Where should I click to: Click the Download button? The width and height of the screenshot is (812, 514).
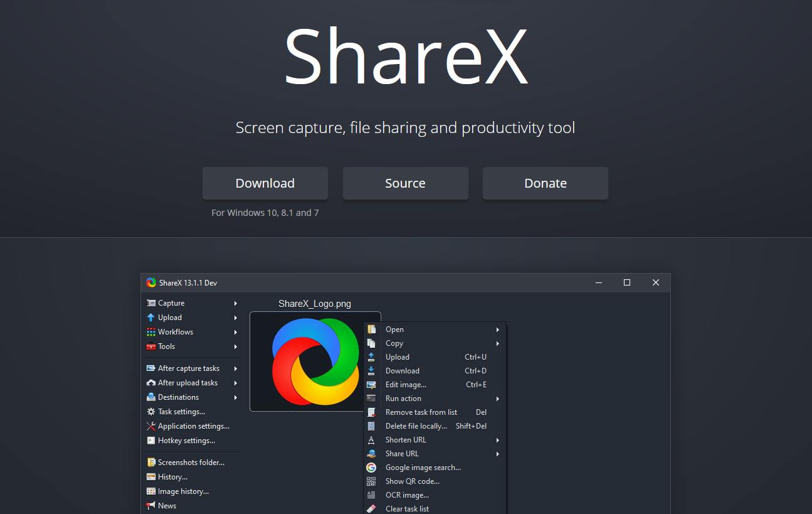click(265, 183)
